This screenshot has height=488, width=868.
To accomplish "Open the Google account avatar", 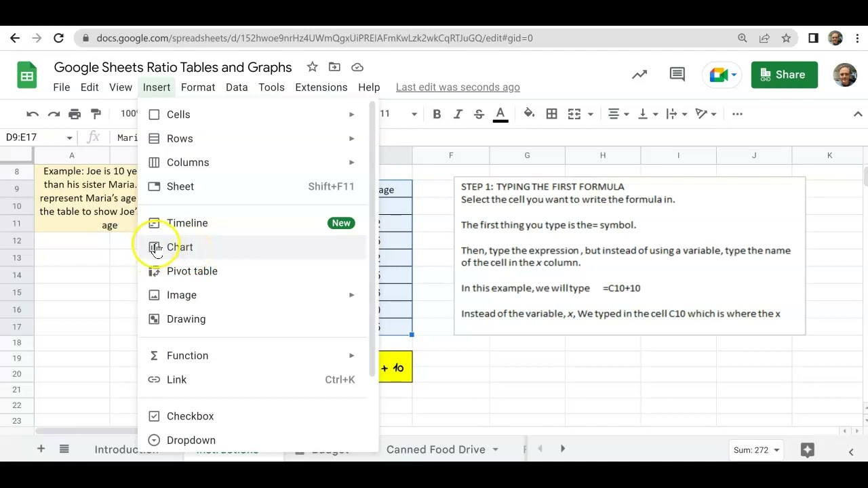I will (x=844, y=75).
